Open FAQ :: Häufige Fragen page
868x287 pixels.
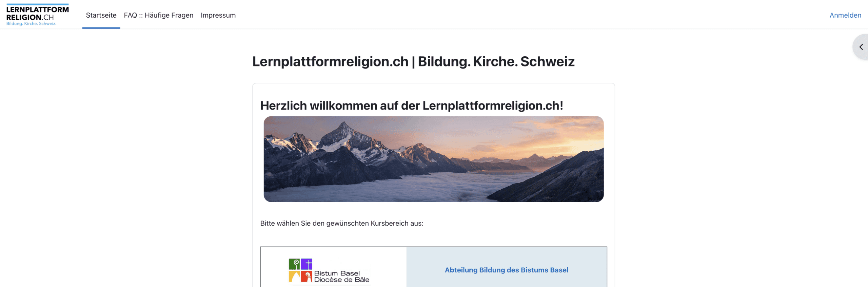pyautogui.click(x=158, y=15)
